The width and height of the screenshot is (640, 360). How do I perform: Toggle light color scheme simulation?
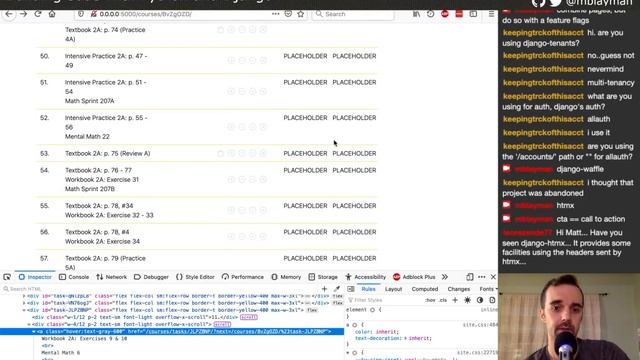467,300
